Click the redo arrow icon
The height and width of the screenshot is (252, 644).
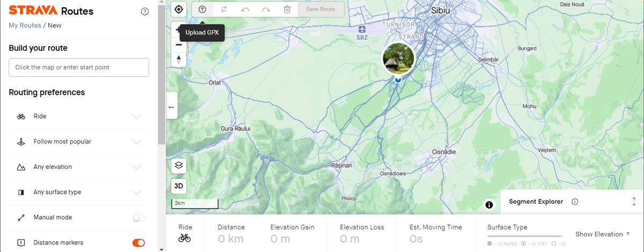(x=266, y=9)
